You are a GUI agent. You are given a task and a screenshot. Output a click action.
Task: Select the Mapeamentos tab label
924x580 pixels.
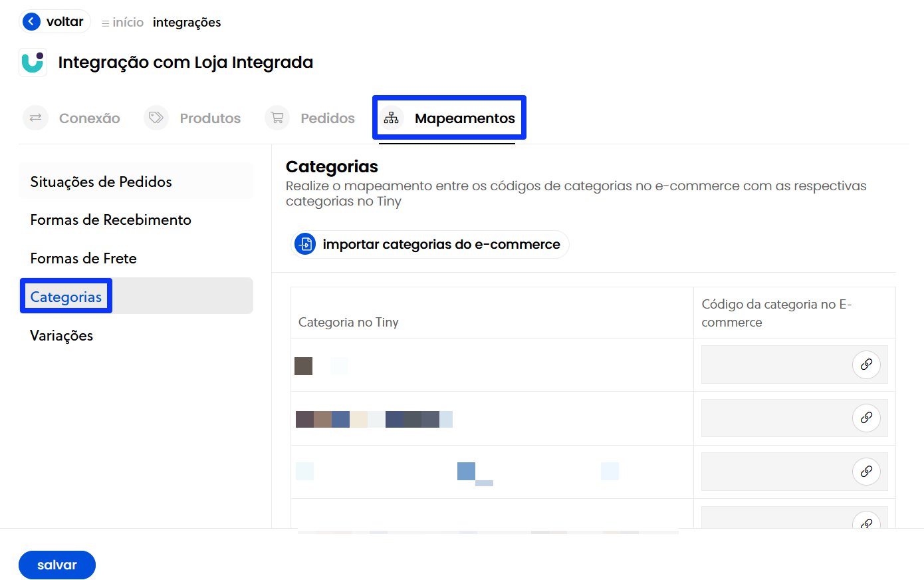pyautogui.click(x=465, y=118)
